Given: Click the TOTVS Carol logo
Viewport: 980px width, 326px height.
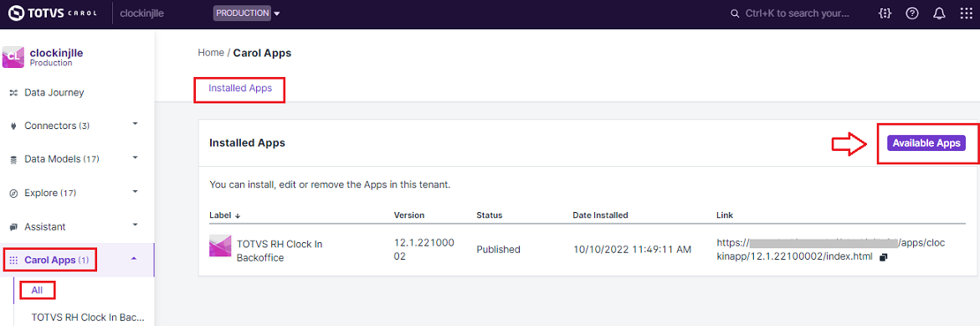Looking at the screenshot, I should 53,13.
